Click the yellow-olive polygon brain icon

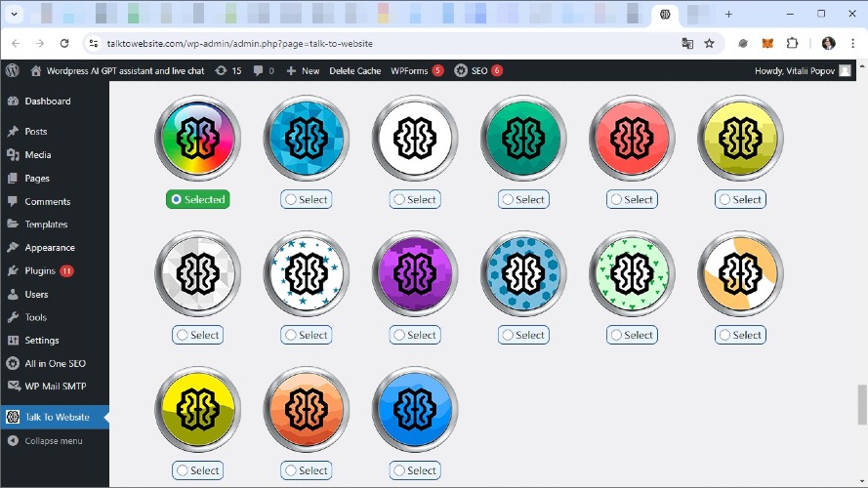pyautogui.click(x=740, y=139)
